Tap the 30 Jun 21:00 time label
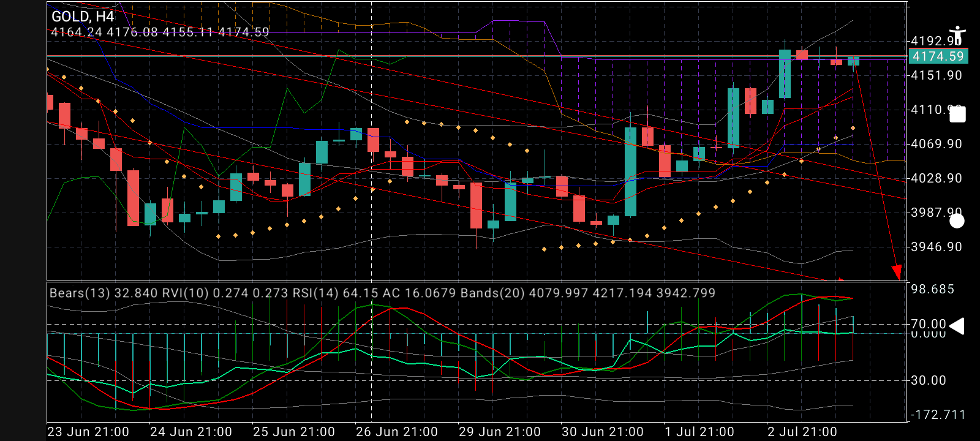 tap(603, 432)
